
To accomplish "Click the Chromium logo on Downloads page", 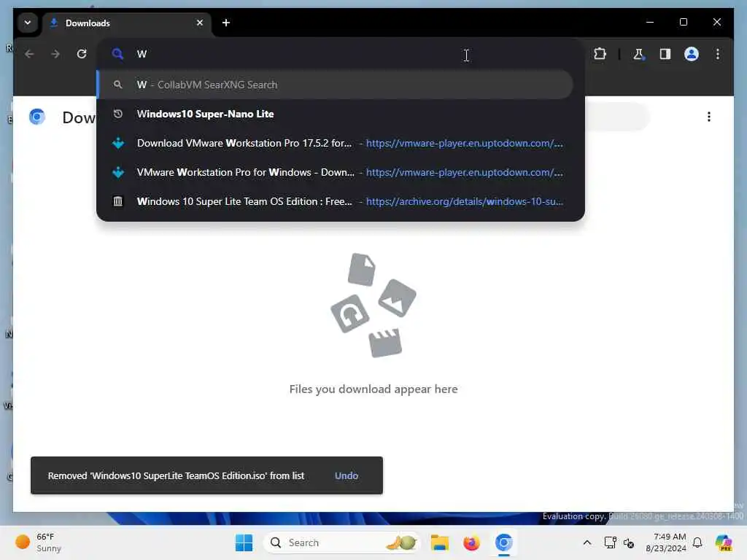I will click(37, 117).
